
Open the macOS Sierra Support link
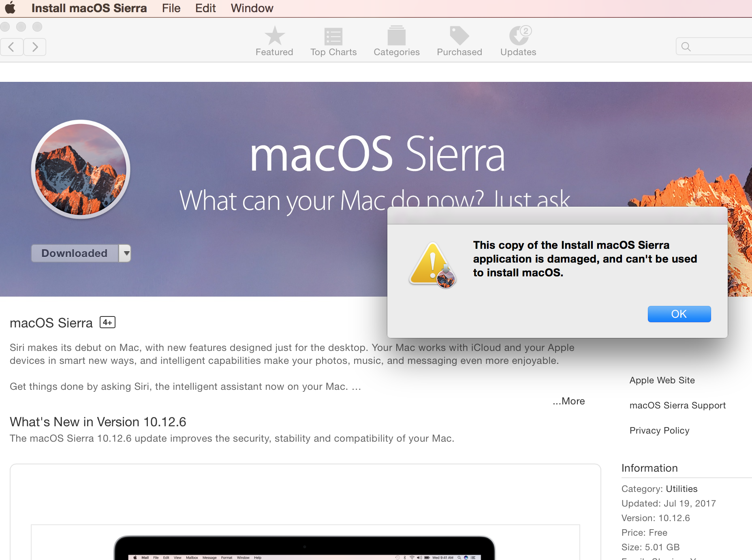pyautogui.click(x=677, y=405)
